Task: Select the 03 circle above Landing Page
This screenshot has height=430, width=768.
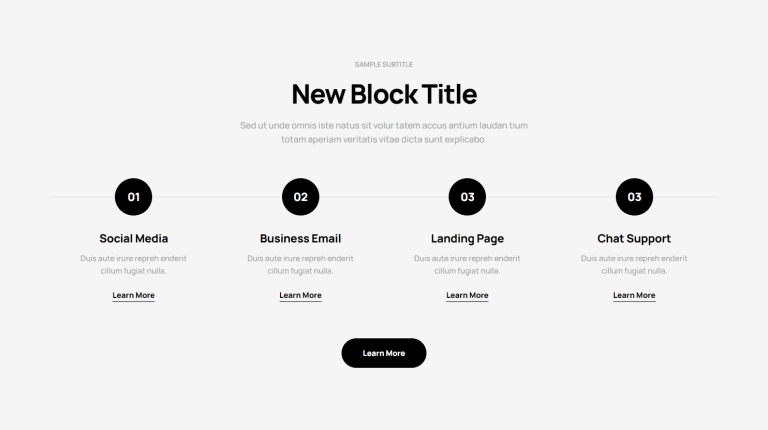Action: click(x=467, y=197)
